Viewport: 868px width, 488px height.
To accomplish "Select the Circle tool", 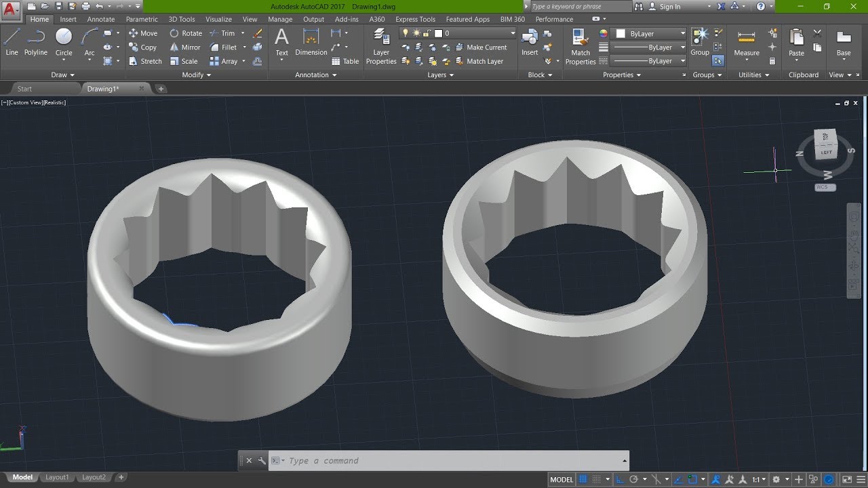I will pyautogui.click(x=64, y=42).
